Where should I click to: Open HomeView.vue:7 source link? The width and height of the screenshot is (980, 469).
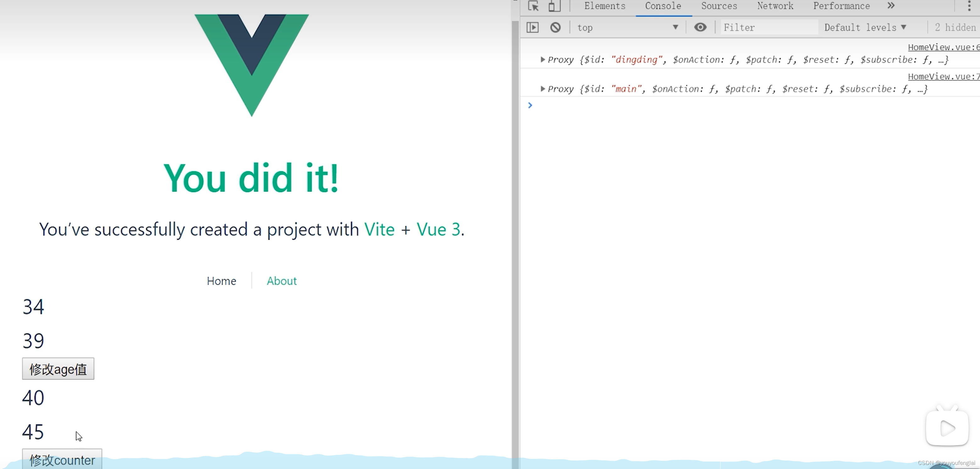[x=944, y=76]
